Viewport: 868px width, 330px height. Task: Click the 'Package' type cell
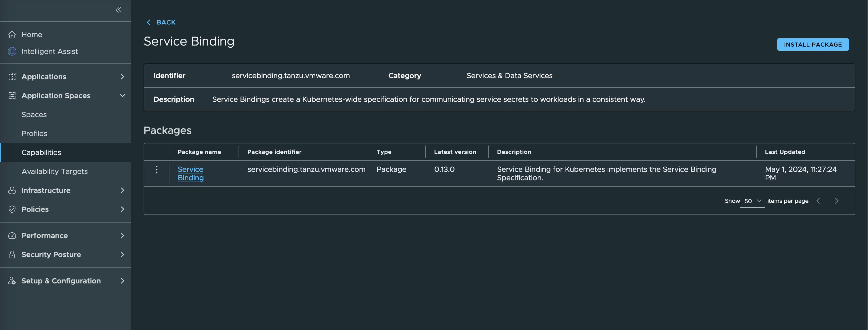click(391, 169)
